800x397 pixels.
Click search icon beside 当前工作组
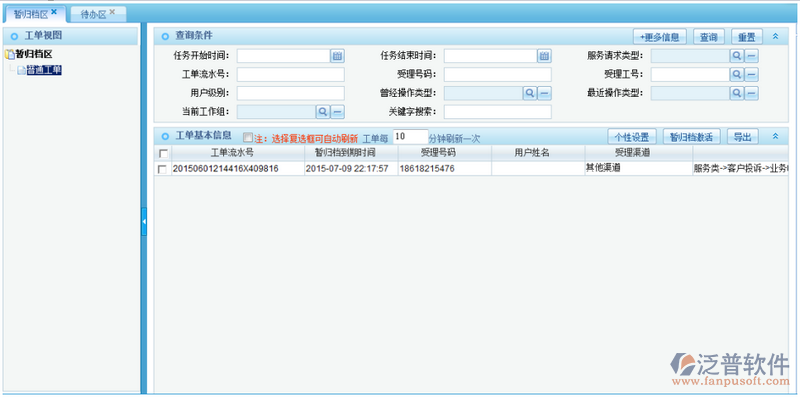click(322, 112)
